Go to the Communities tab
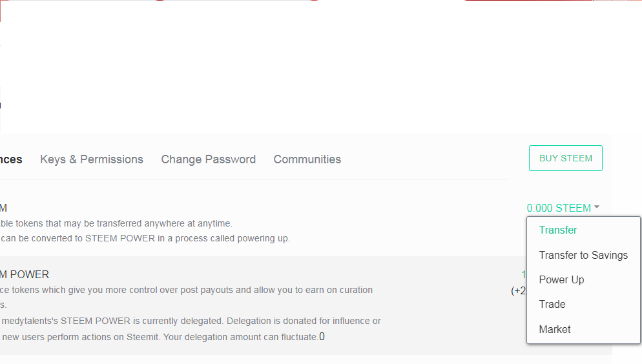 tap(307, 159)
